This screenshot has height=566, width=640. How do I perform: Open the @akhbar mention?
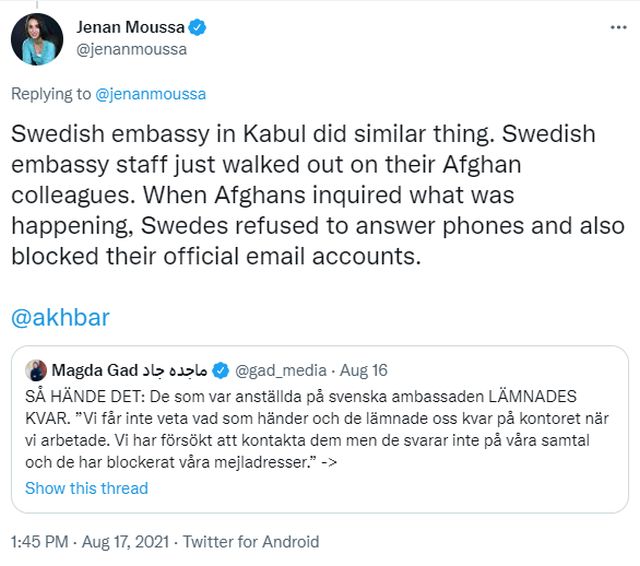tap(60, 318)
